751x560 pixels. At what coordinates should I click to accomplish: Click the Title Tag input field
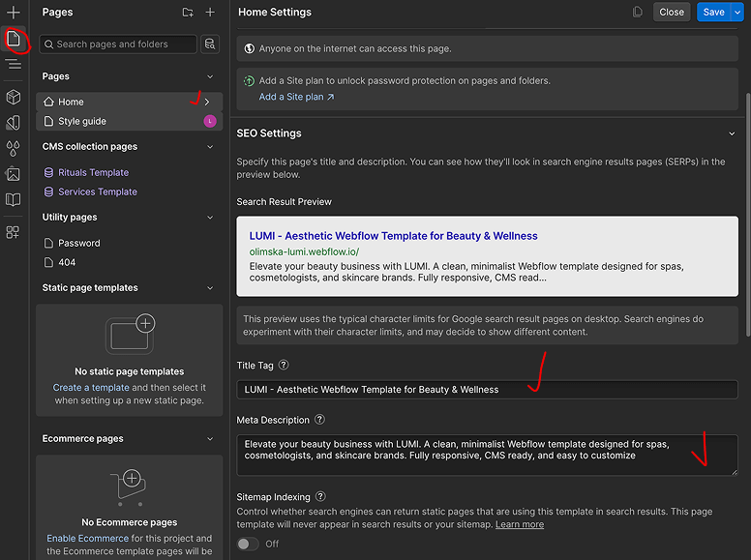487,390
